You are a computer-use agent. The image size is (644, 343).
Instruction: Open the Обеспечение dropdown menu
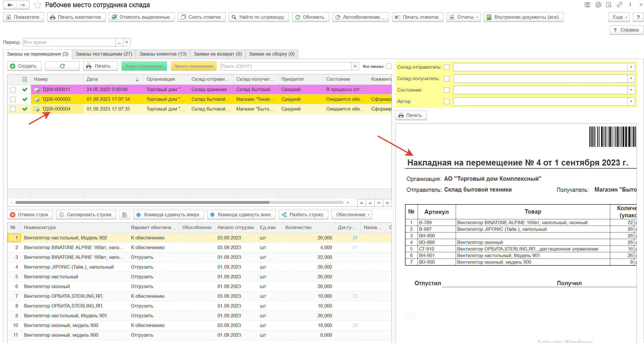[x=351, y=215]
